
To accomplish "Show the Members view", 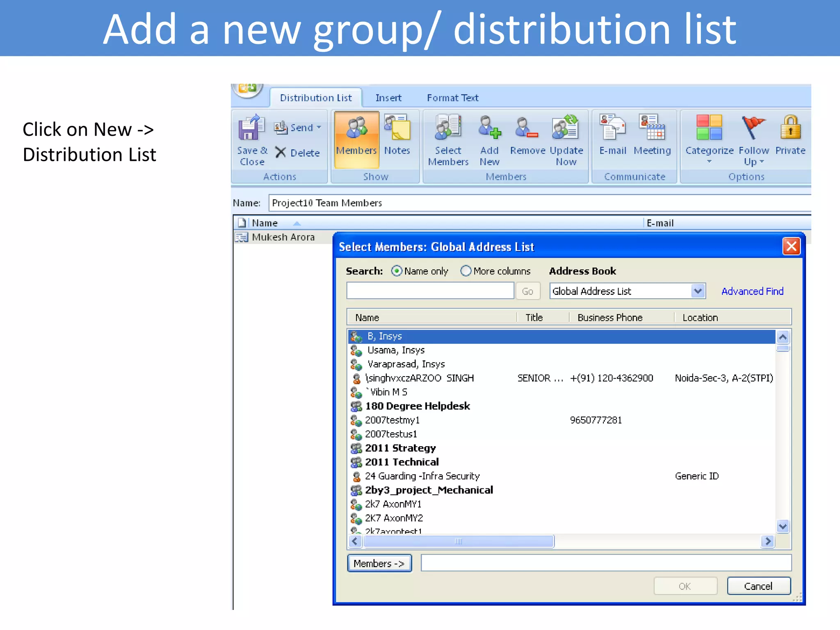I will click(x=356, y=139).
